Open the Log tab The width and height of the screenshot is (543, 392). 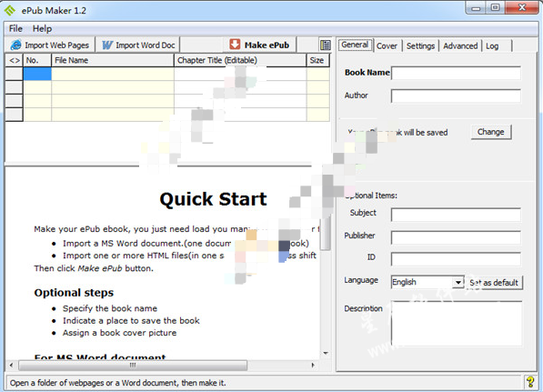tap(492, 45)
